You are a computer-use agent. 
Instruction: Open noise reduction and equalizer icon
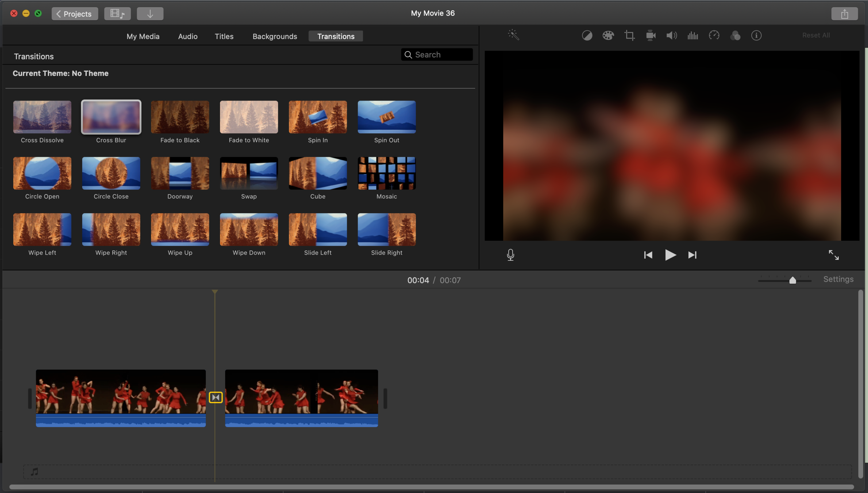pyautogui.click(x=693, y=35)
